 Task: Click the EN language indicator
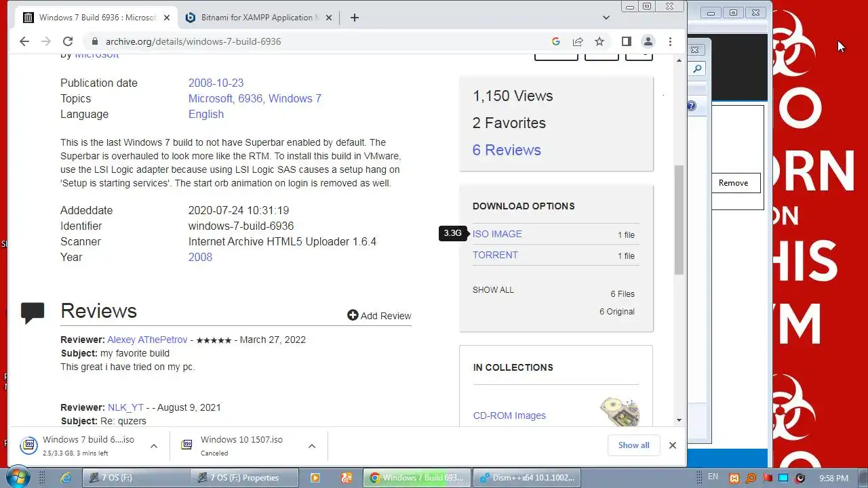click(713, 477)
